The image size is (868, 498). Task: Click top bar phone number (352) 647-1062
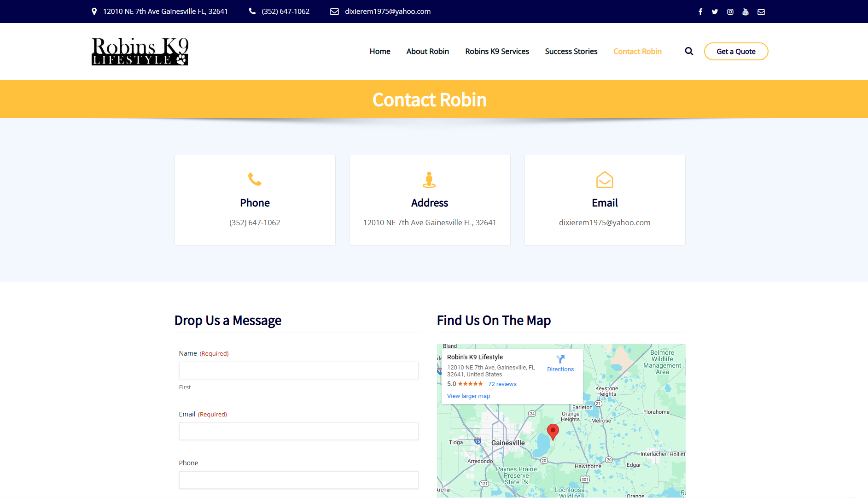point(285,12)
